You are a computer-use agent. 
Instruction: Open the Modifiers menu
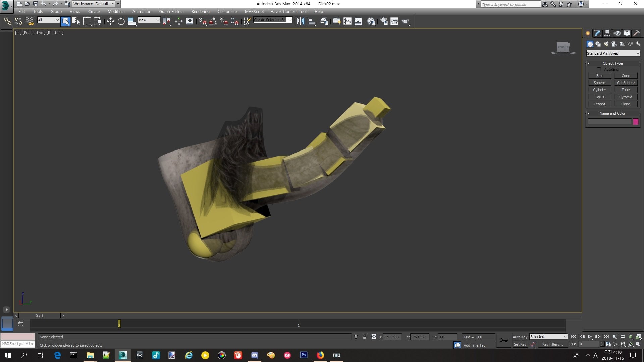[116, 11]
